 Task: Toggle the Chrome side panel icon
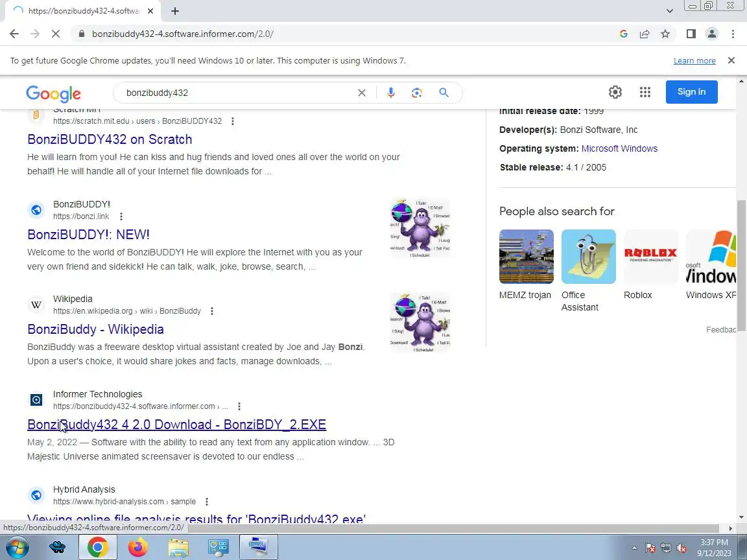point(691,34)
